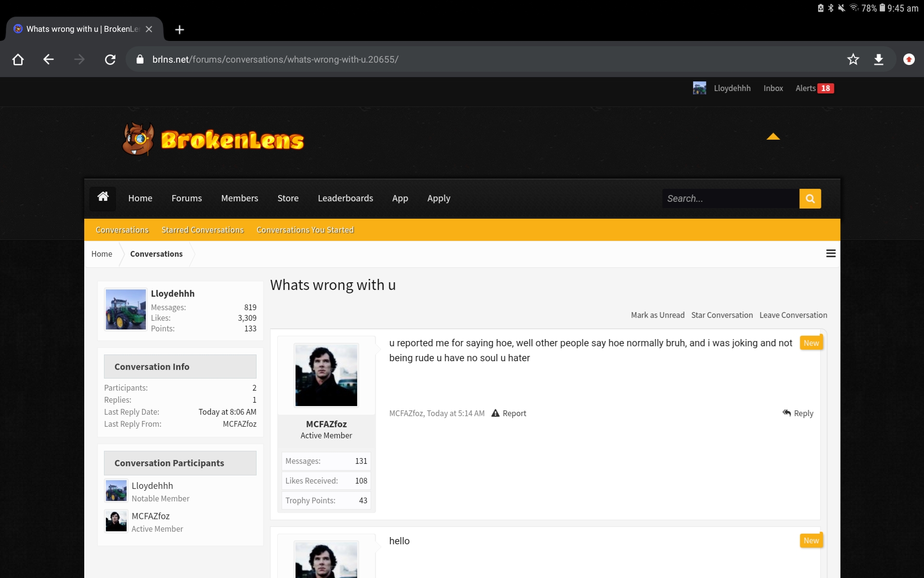Click the Search input field
The width and height of the screenshot is (924, 578).
tap(731, 198)
